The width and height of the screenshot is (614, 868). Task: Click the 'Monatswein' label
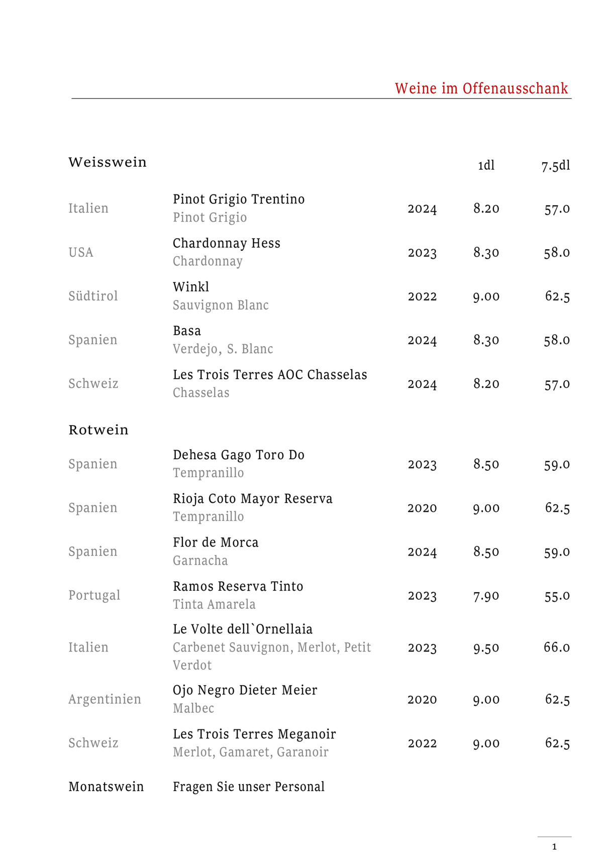click(x=106, y=787)
